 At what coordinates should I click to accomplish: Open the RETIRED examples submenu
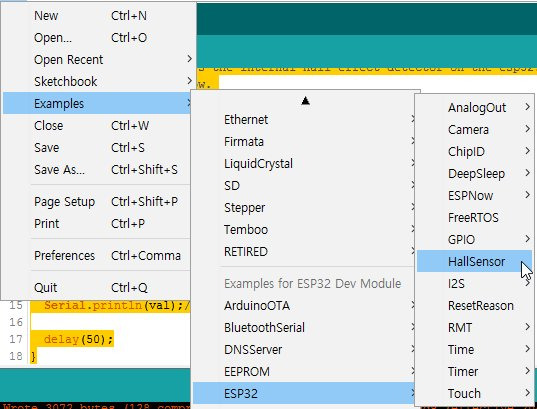pos(304,251)
